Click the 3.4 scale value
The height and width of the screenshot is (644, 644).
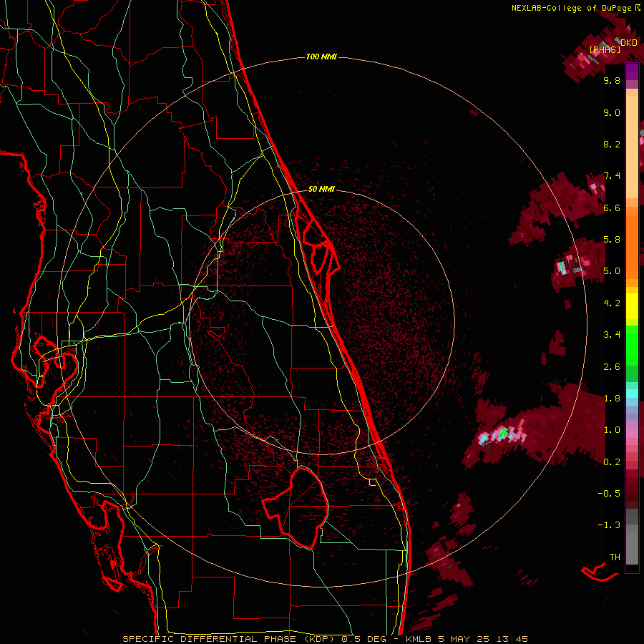pyautogui.click(x=612, y=335)
